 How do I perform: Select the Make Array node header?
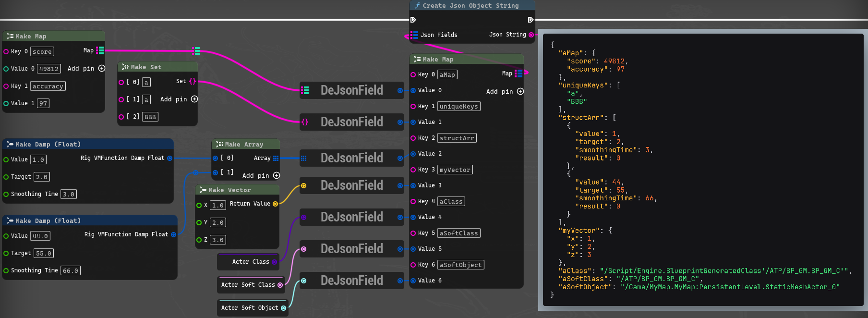pyautogui.click(x=246, y=144)
